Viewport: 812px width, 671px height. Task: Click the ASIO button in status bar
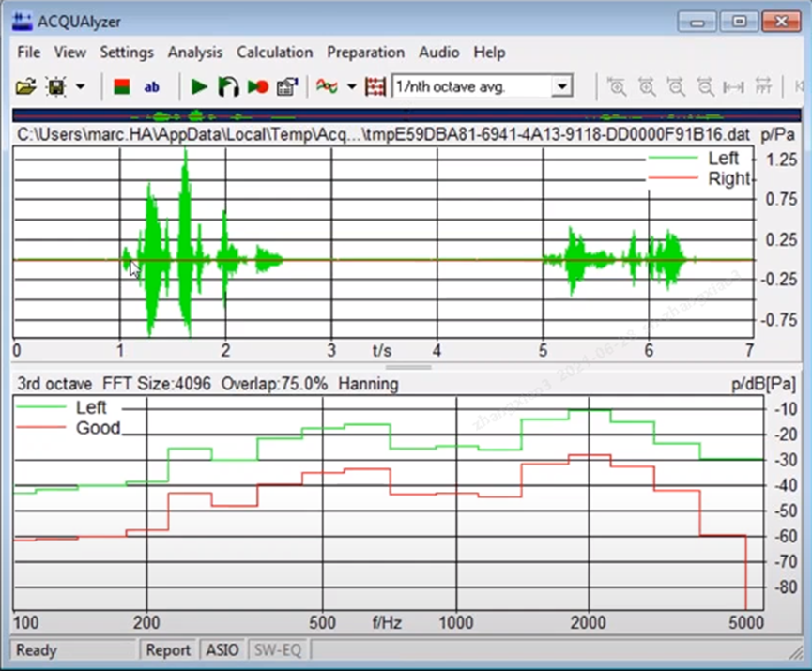[222, 649]
